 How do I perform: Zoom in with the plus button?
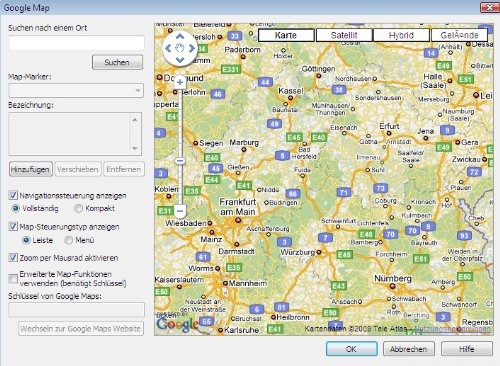[x=180, y=82]
